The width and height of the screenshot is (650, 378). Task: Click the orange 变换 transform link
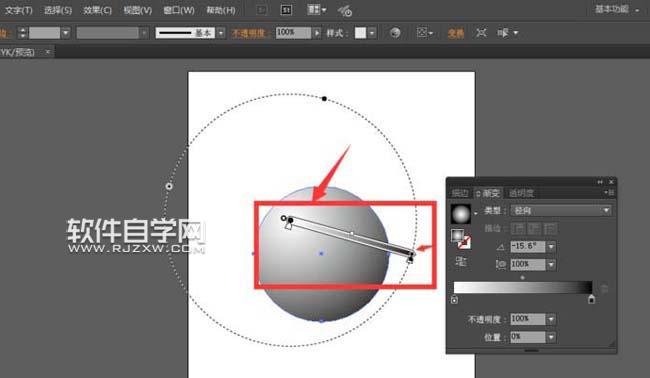coord(456,33)
